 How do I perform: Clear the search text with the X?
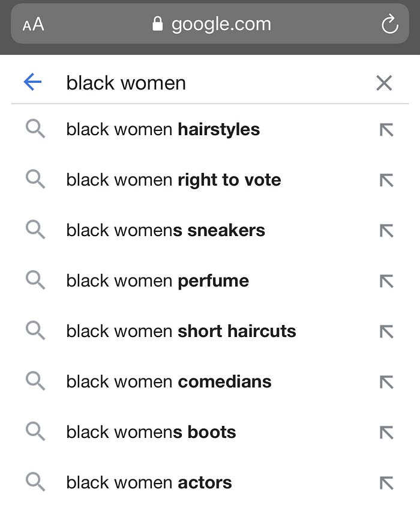pos(384,83)
